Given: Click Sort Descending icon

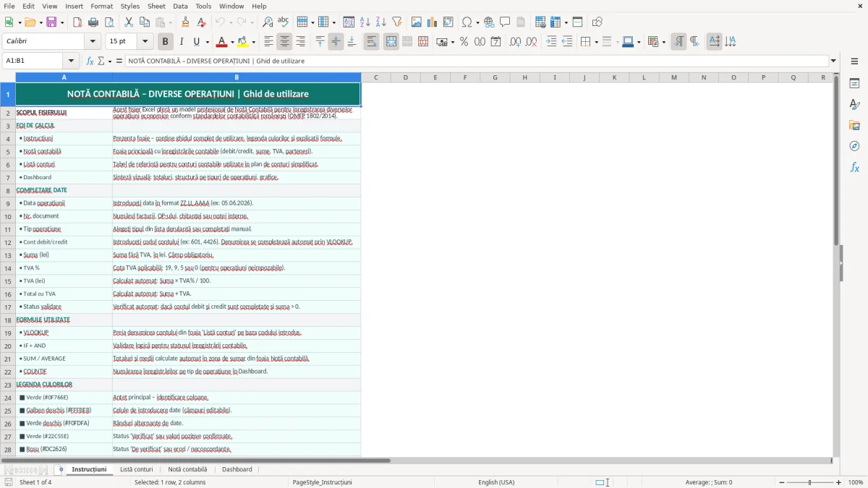Looking at the screenshot, I should [380, 22].
